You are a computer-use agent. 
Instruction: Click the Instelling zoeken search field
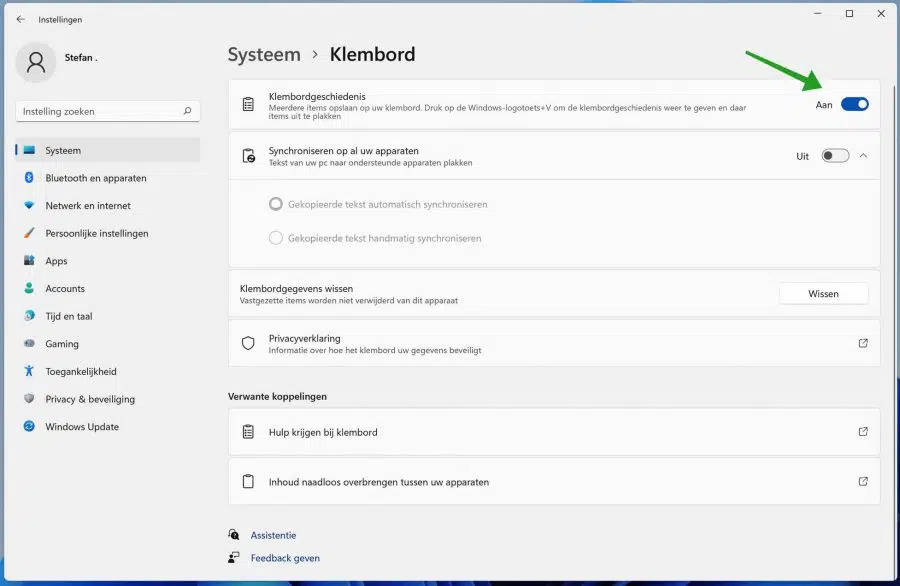click(x=108, y=111)
